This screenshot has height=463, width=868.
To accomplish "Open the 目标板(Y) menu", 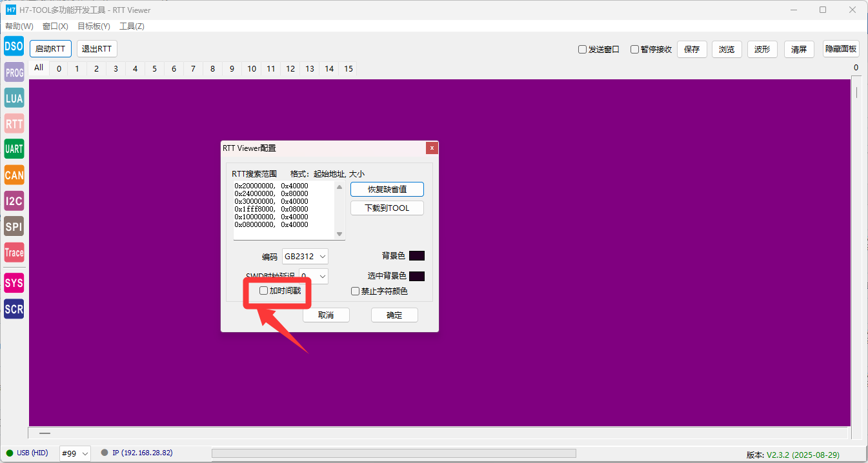I will point(94,26).
